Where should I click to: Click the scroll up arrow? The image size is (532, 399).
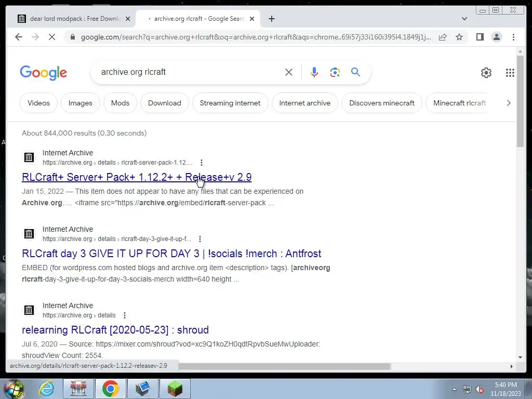520,51
